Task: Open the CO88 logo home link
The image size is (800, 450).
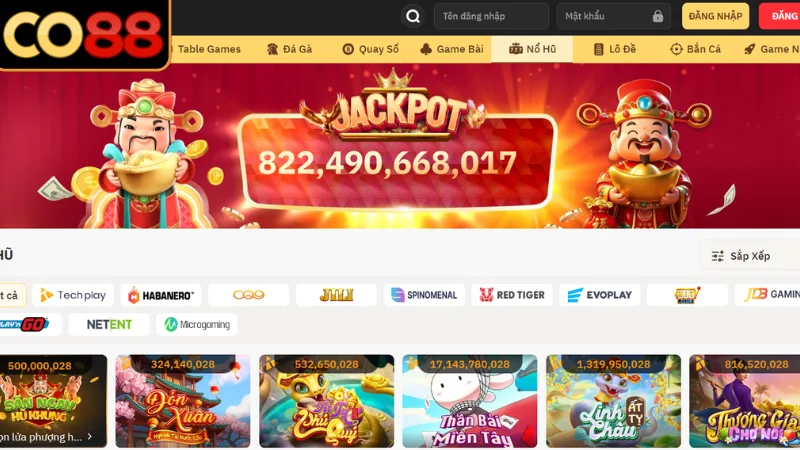Action: (x=85, y=34)
